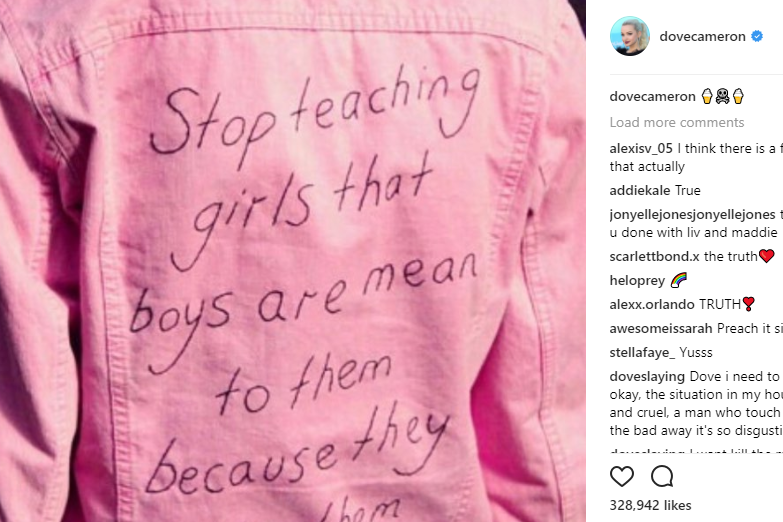The height and width of the screenshot is (522, 783).
Task: Expand Load more comments
Action: click(677, 122)
